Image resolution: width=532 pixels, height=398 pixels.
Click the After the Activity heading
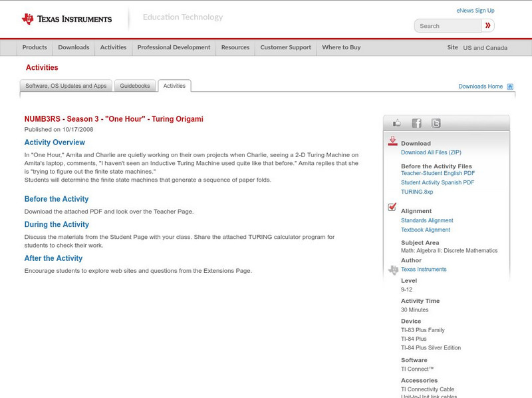pos(53,258)
